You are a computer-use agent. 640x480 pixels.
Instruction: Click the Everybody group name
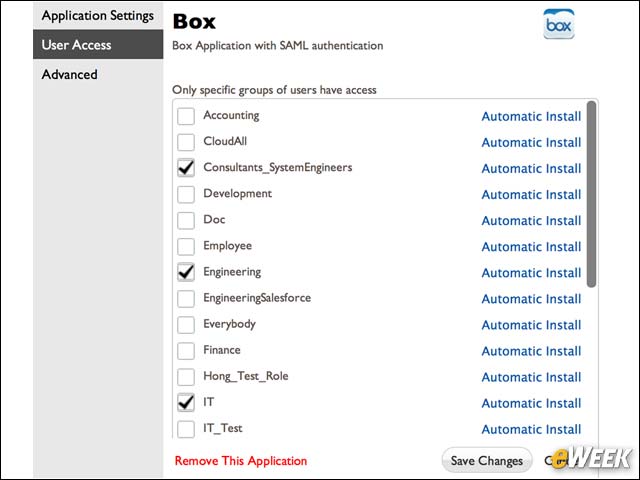click(x=229, y=324)
